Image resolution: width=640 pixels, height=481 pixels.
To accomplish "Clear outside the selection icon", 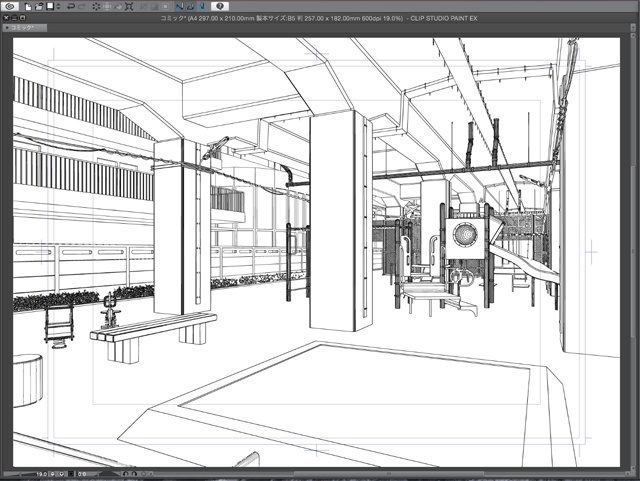I will click(107, 7).
